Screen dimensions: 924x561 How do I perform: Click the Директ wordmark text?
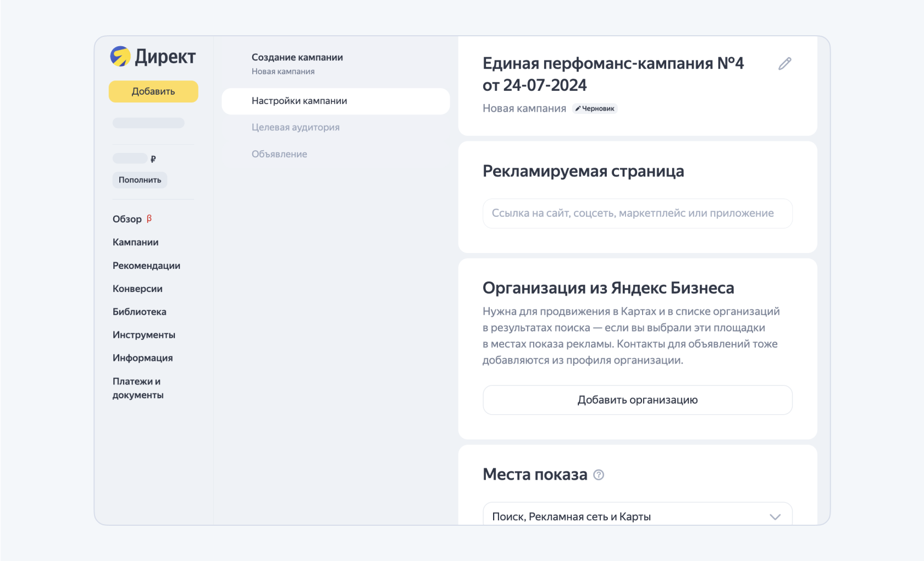(x=165, y=57)
